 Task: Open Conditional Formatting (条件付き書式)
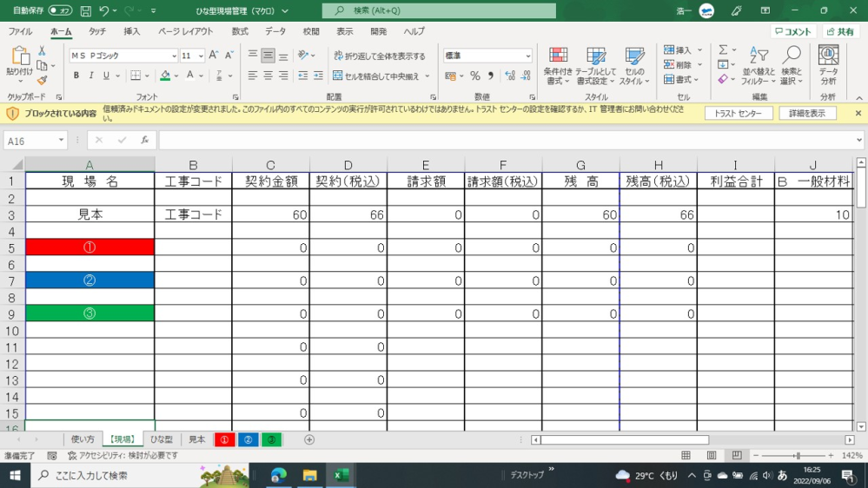click(x=557, y=66)
